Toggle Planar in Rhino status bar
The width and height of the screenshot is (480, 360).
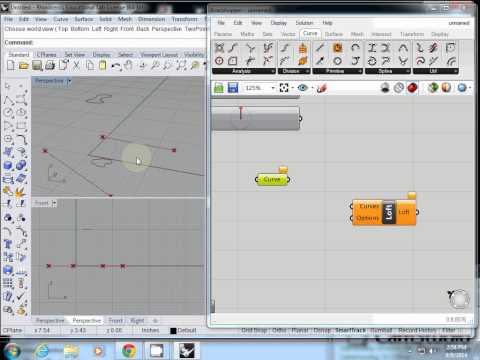[300, 330]
